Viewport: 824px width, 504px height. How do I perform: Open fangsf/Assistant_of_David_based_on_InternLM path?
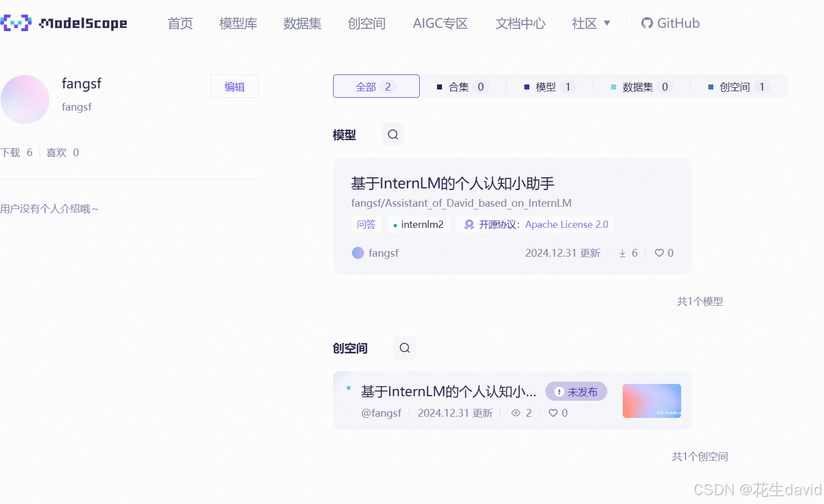tap(461, 203)
